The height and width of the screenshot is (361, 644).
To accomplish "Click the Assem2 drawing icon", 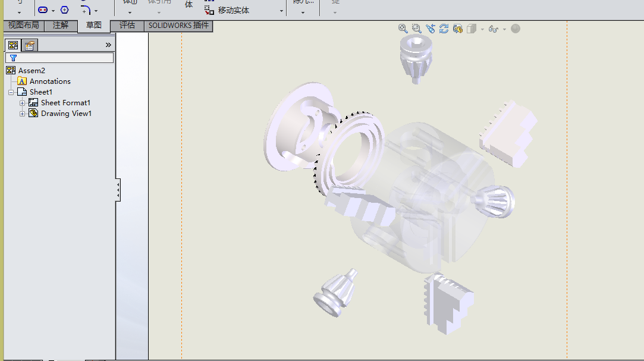I will (11, 71).
